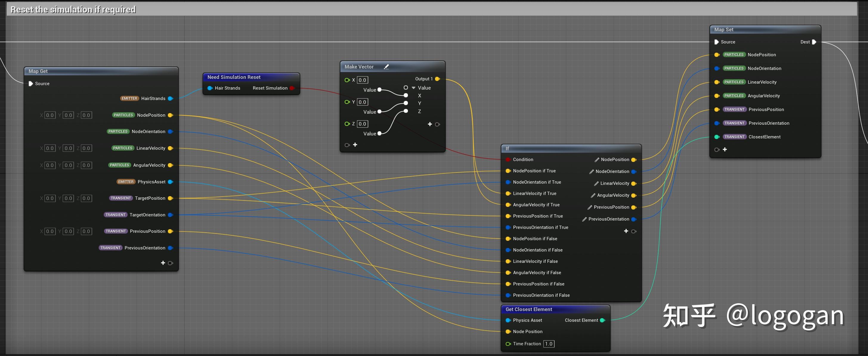Click the bottom-left plus in Make Vector node

355,145
